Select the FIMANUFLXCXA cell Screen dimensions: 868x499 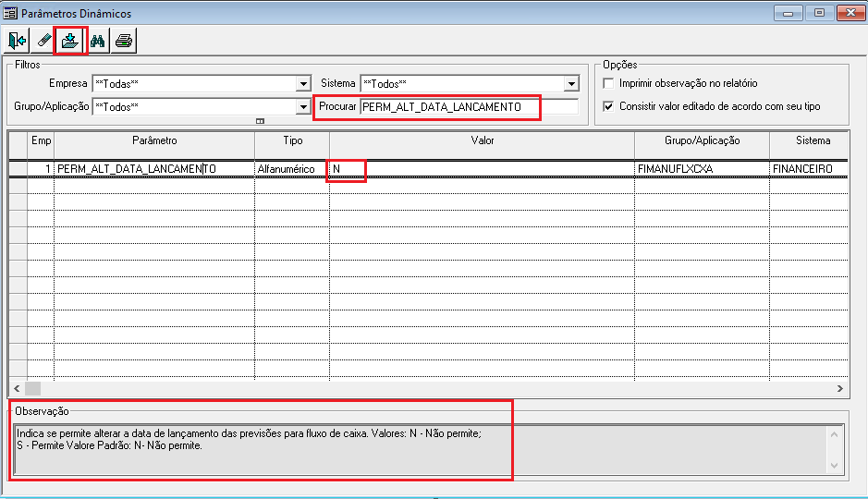tap(702, 169)
